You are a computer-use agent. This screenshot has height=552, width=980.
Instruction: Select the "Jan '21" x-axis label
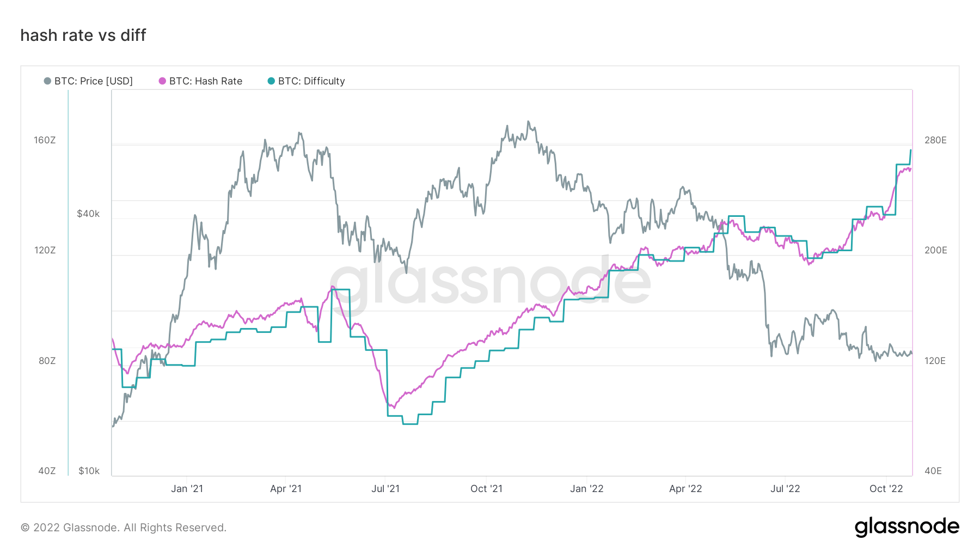pos(187,489)
